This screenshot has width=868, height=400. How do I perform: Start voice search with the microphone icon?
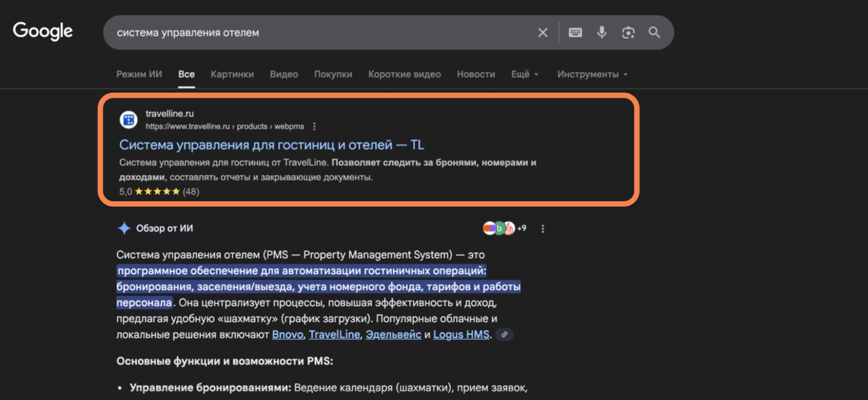pyautogui.click(x=602, y=33)
